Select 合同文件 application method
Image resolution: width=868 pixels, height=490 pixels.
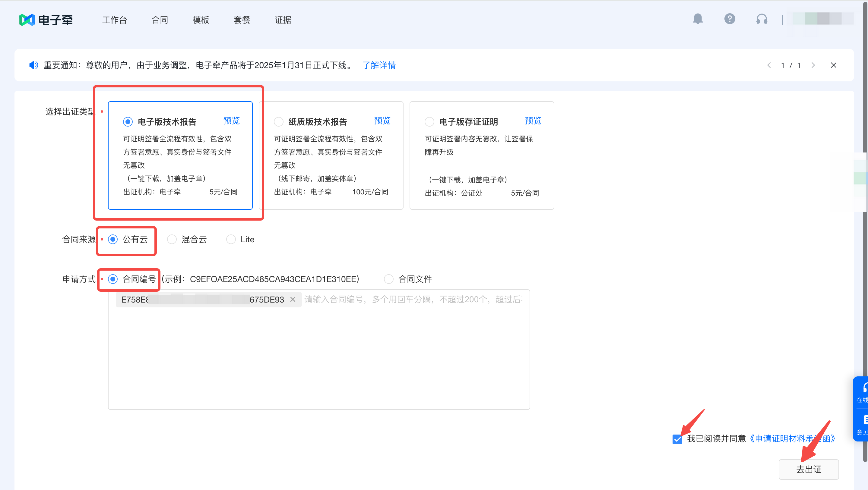(x=389, y=279)
